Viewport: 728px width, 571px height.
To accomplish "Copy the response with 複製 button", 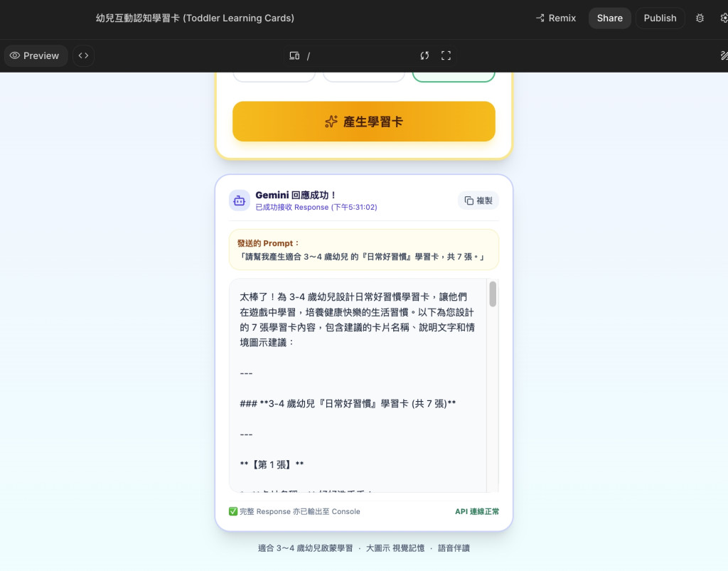I will (478, 201).
